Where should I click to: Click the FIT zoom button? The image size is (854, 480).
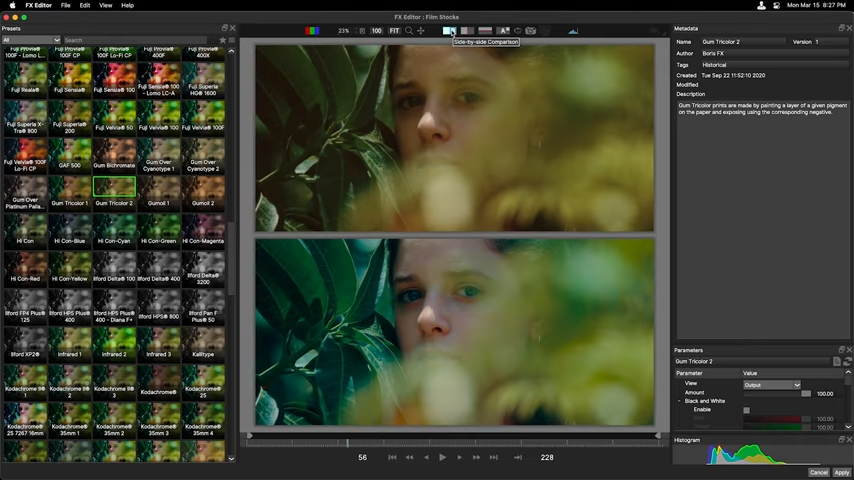394,31
